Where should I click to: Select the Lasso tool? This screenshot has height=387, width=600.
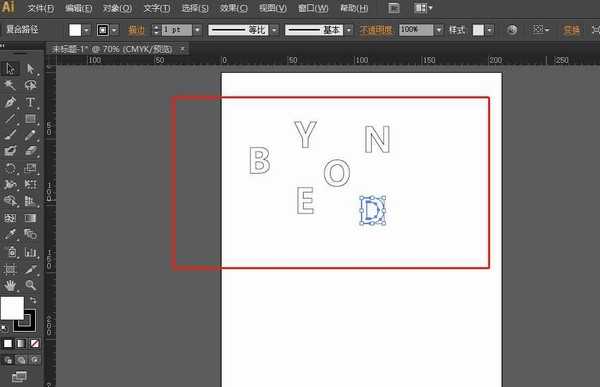[30, 85]
